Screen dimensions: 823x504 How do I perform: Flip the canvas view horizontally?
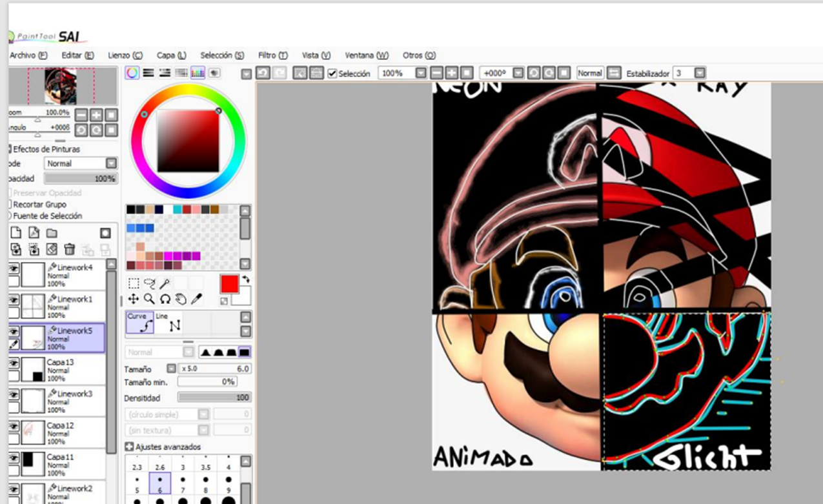(x=614, y=73)
